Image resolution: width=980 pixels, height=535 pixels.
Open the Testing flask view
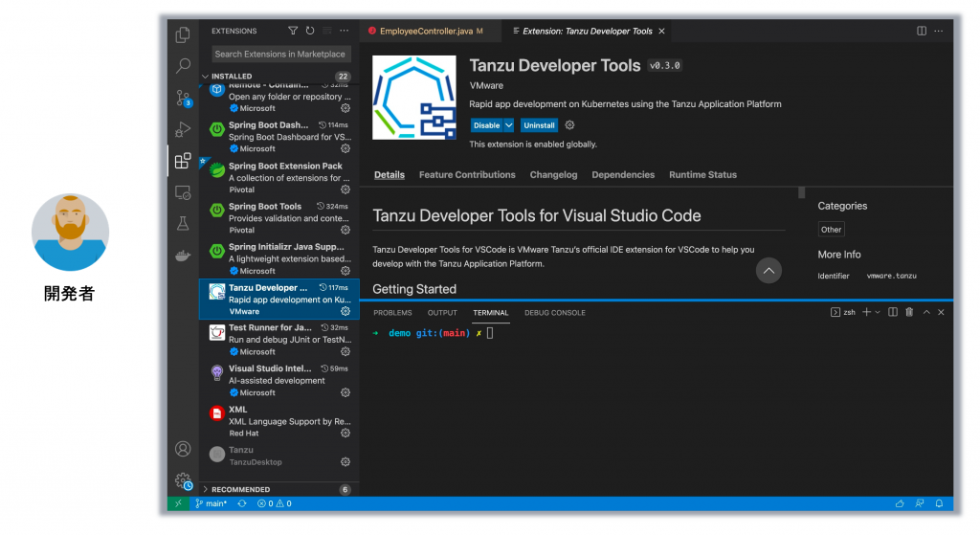click(182, 224)
